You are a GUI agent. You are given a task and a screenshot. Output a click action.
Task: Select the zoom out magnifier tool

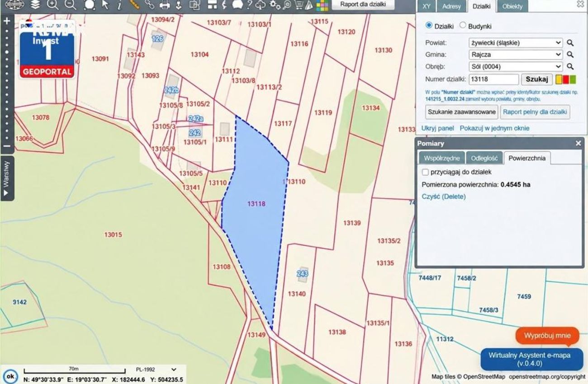coord(70,5)
